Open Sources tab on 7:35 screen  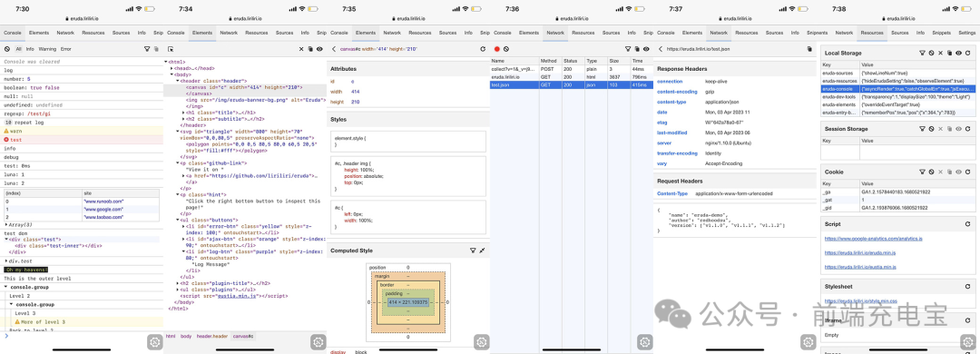point(447,33)
